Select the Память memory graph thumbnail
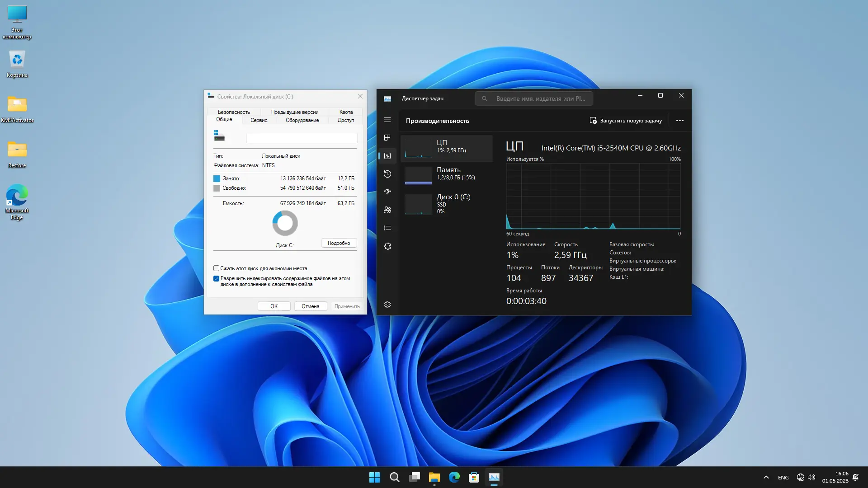Viewport: 868px width, 488px height. pos(418,175)
